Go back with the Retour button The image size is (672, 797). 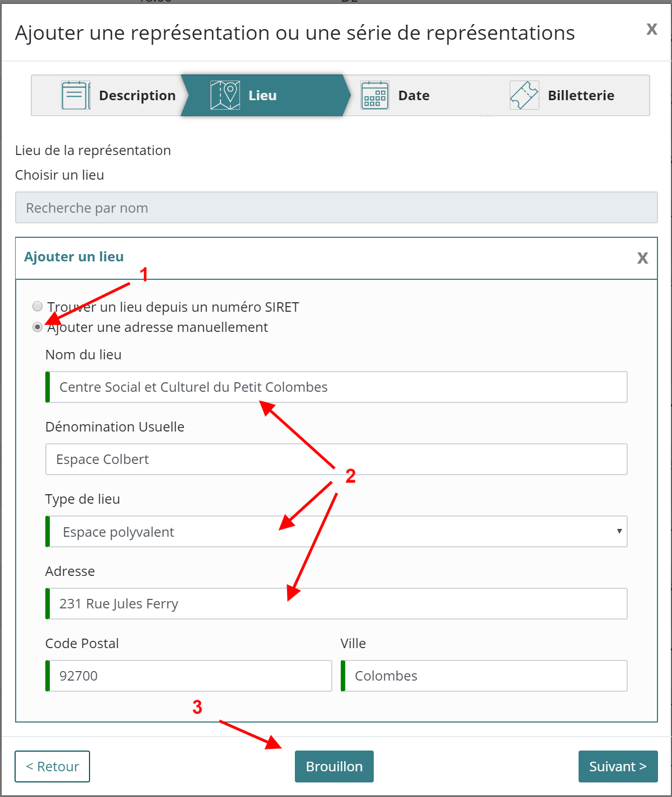point(52,766)
